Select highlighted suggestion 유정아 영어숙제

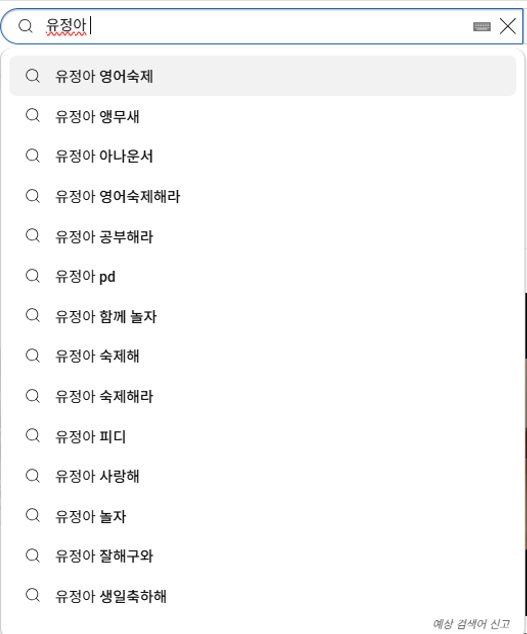262,76
